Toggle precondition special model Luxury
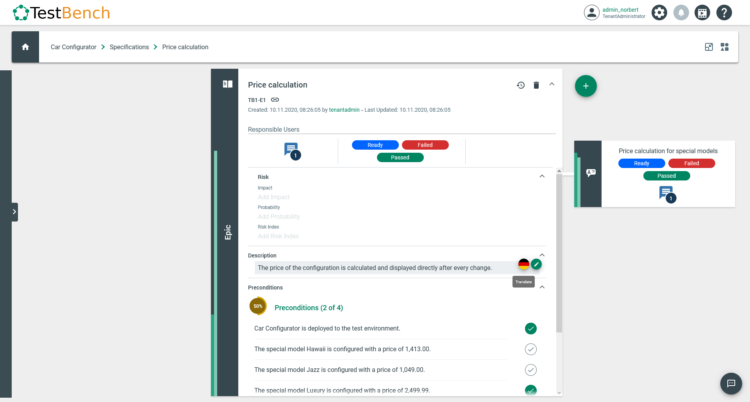This screenshot has height=402, width=750. click(530, 390)
